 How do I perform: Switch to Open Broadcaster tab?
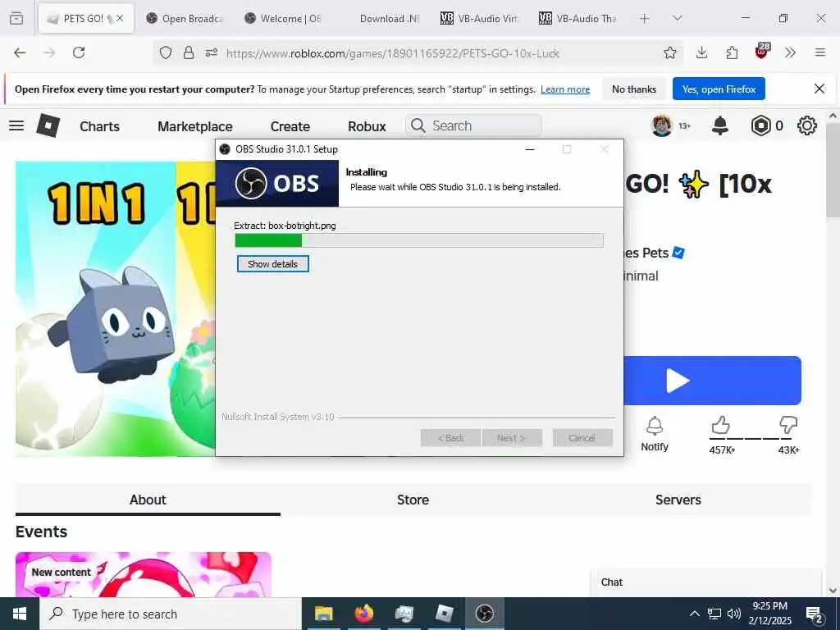pyautogui.click(x=185, y=18)
